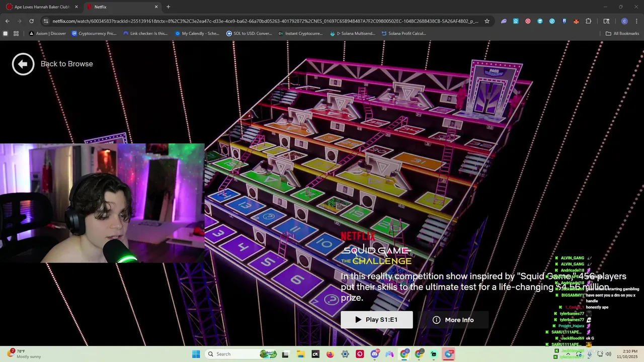
Task: Open the Cryptocurrency Prices bookmark
Action: (94, 34)
